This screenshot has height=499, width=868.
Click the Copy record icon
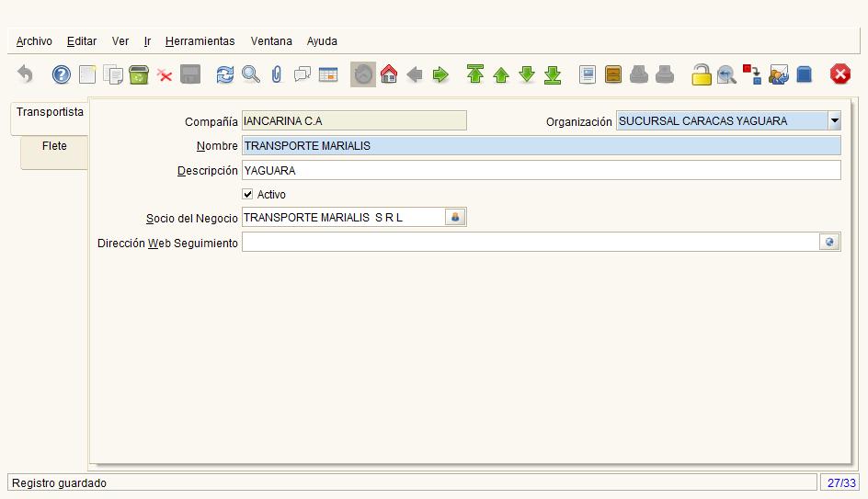(x=113, y=74)
